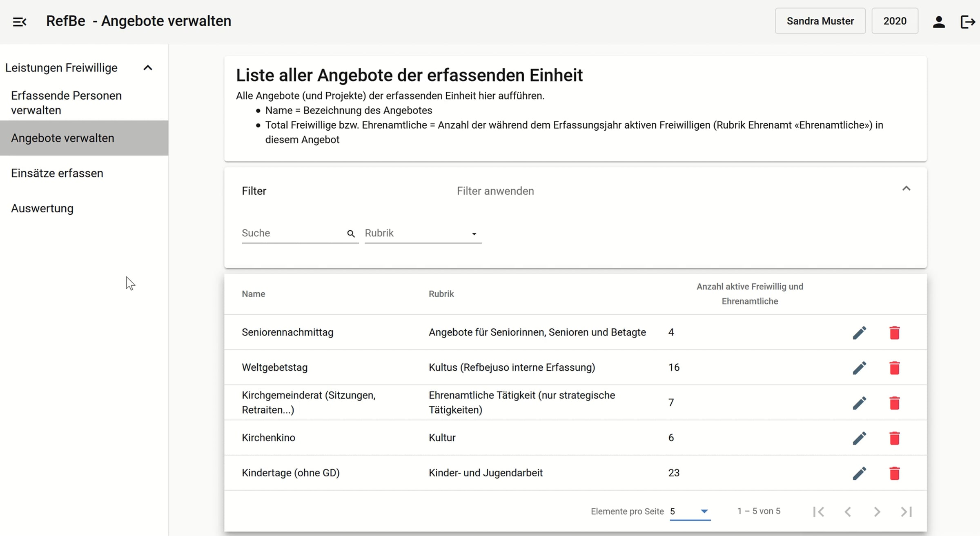Click the search magnifier icon in Suche
The image size is (980, 536).
[351, 234]
